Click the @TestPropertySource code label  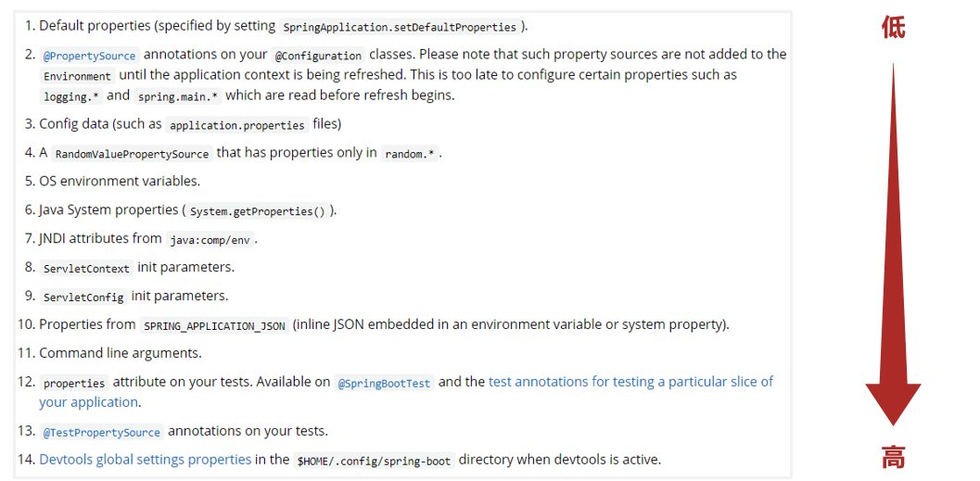(102, 432)
